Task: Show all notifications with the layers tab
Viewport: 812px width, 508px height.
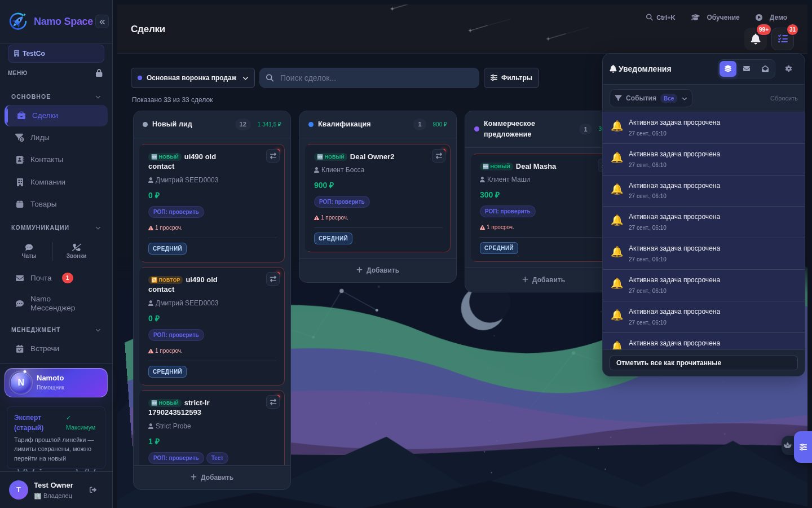Action: point(728,69)
